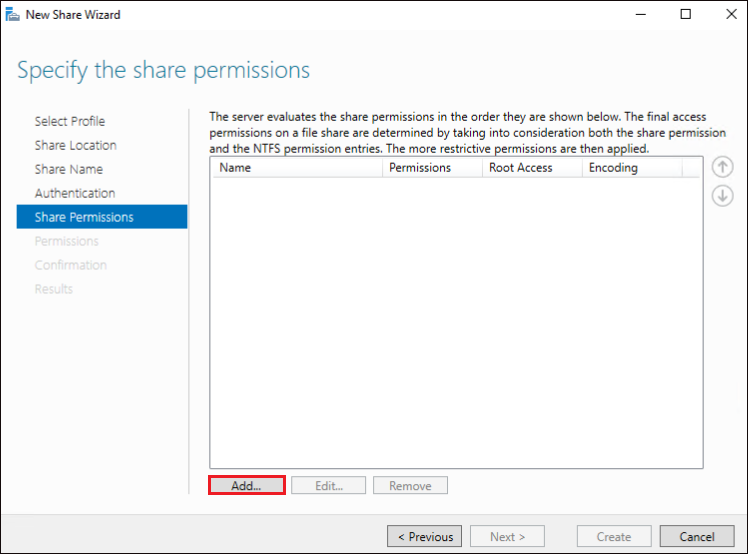Cancel the New Share Wizard
Image resolution: width=748 pixels, height=554 pixels.
[x=697, y=536]
